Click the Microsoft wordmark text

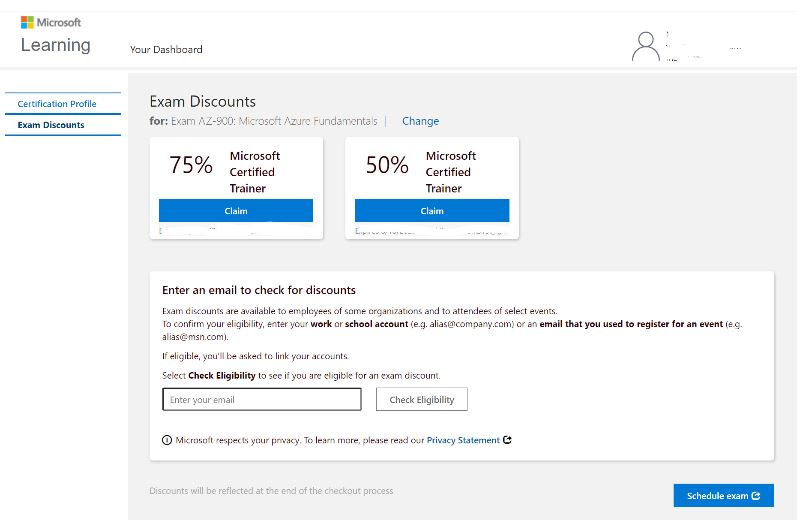click(59, 23)
